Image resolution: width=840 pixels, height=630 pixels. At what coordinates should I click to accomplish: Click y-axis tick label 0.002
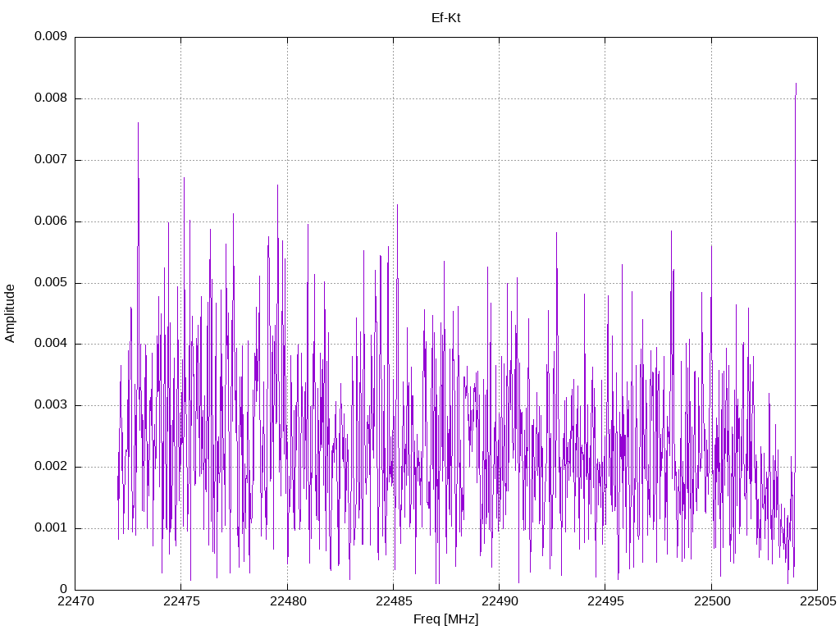51,467
